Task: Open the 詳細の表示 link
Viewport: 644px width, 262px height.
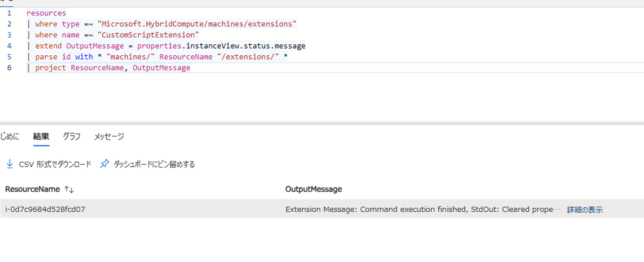Action: point(585,209)
